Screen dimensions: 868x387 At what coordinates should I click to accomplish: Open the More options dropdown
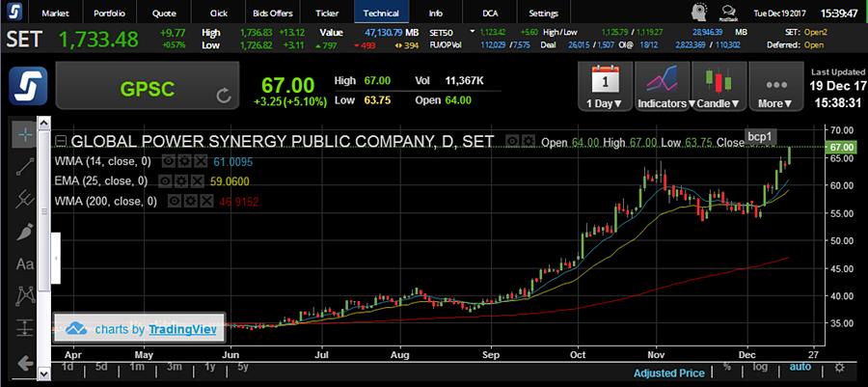(x=776, y=86)
